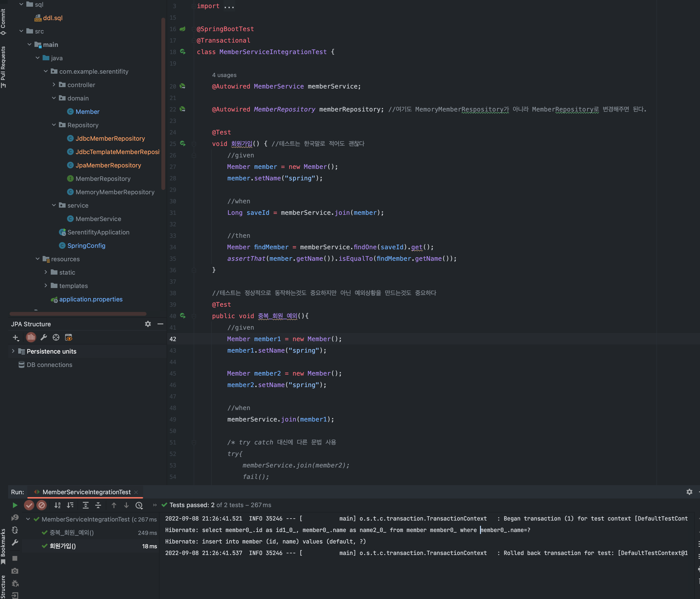Sort test results alphabetically

[x=57, y=505]
